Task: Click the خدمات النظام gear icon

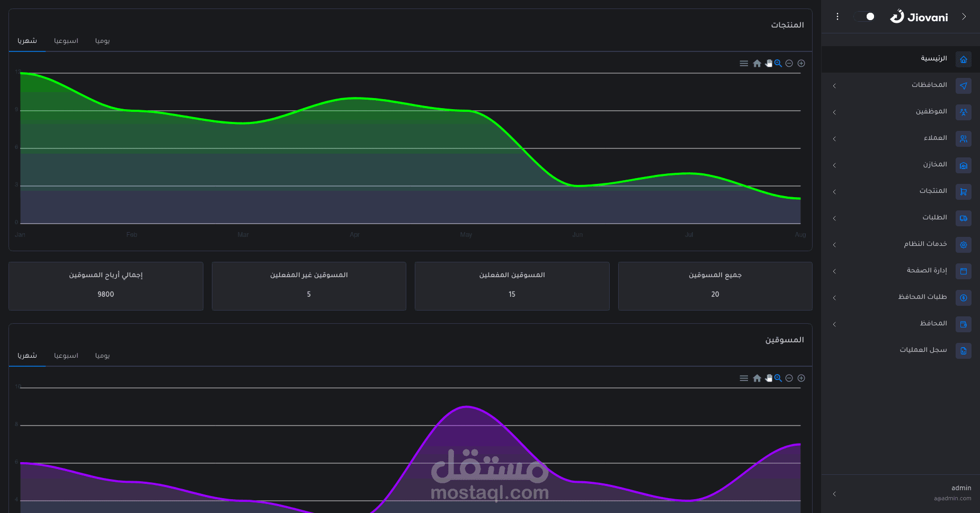Action: pos(964,245)
